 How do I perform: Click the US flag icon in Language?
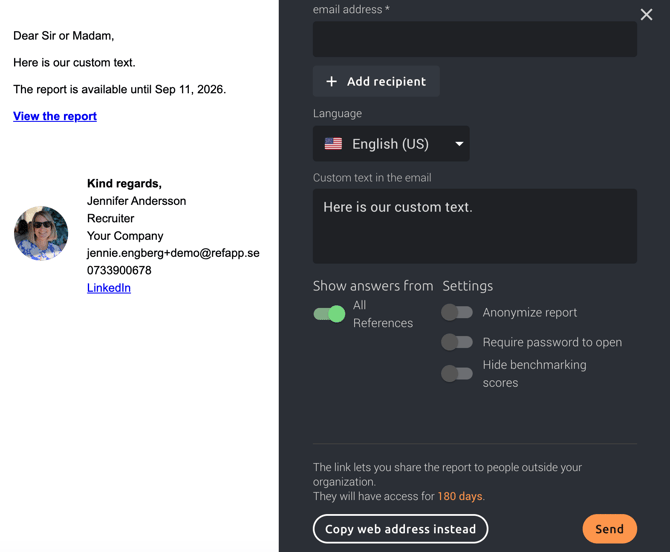[x=334, y=144]
